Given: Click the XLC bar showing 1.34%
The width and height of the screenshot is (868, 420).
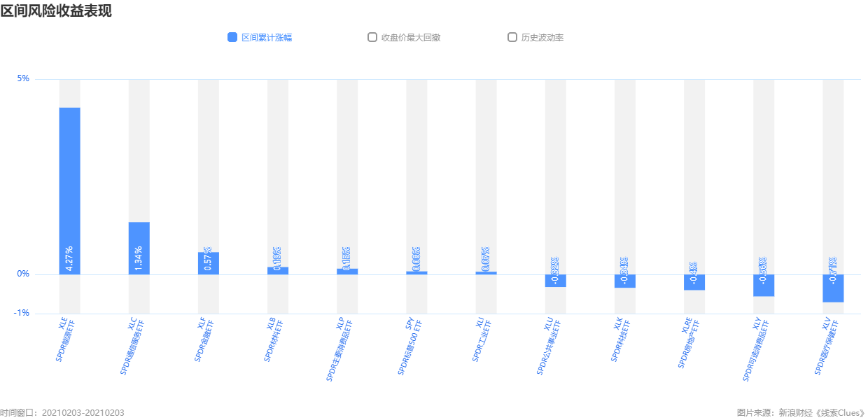Looking at the screenshot, I should [x=139, y=248].
